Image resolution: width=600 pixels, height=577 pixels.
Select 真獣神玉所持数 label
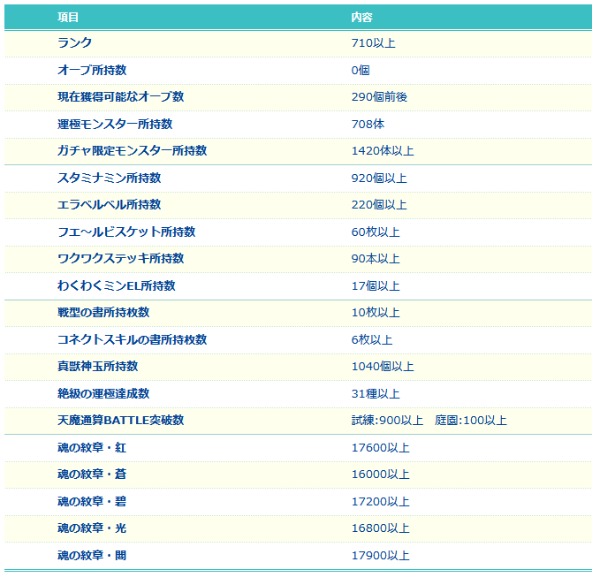98,367
